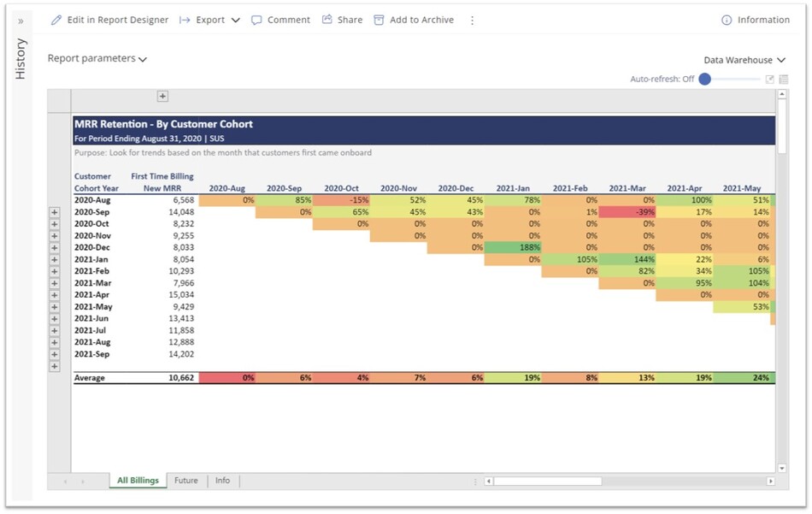Click the grid layout icon near auto-refresh

(783, 79)
